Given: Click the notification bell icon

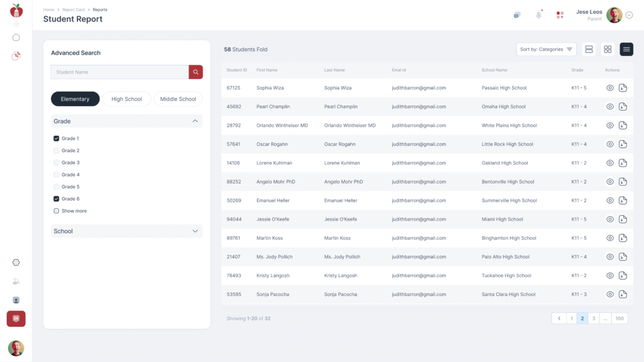Looking at the screenshot, I should tap(538, 15).
